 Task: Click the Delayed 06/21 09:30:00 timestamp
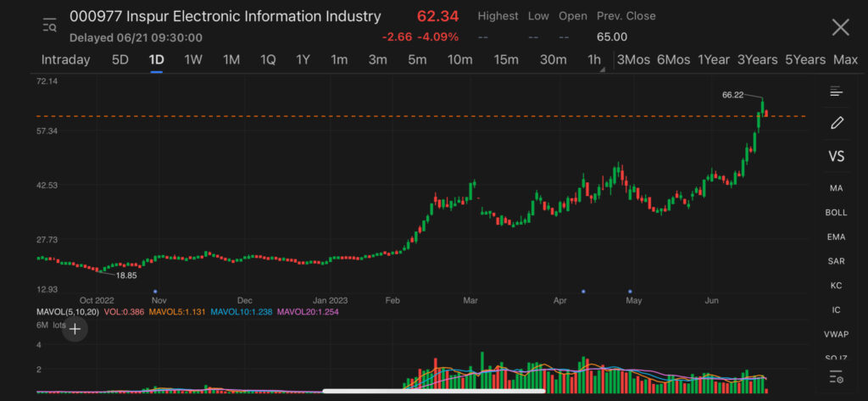[x=136, y=37]
